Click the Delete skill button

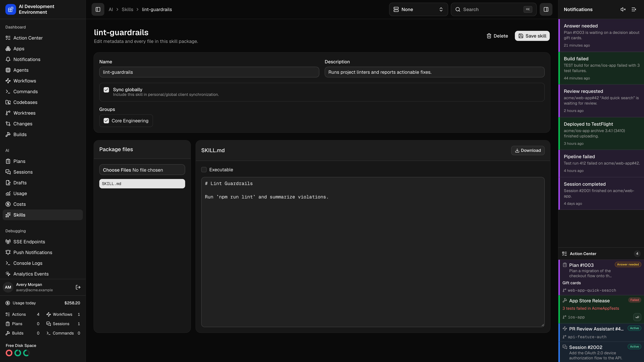tap(497, 36)
